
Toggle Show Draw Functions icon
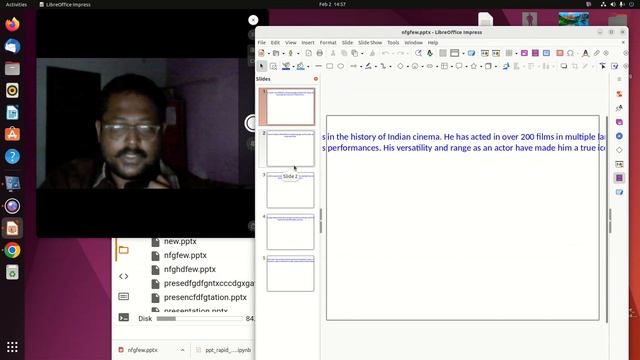615,66
